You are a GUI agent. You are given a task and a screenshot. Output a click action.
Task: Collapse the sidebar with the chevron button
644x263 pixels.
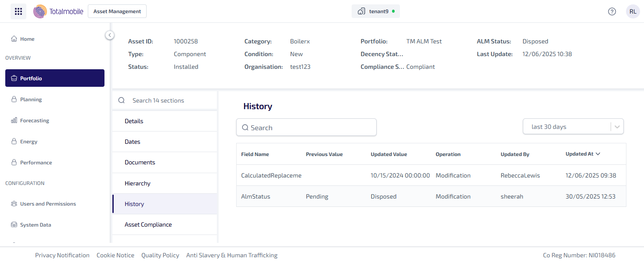pyautogui.click(x=110, y=35)
